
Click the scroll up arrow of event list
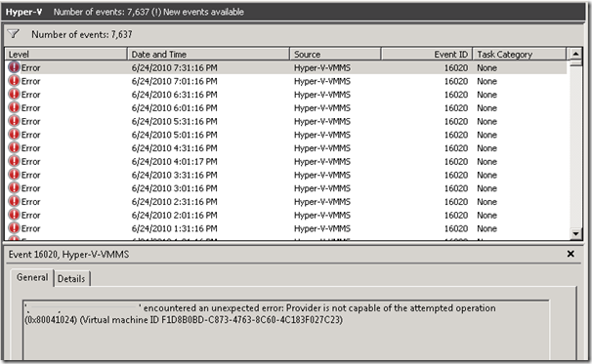[575, 54]
